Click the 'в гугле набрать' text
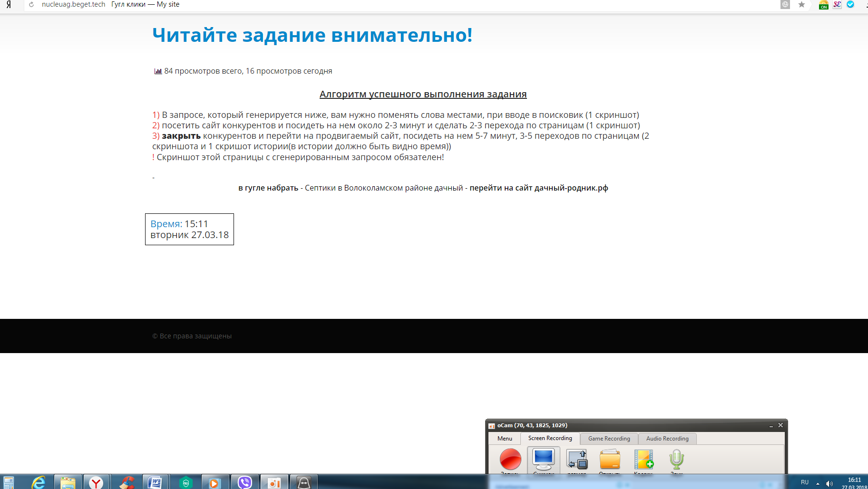The height and width of the screenshot is (489, 868). pos(268,188)
